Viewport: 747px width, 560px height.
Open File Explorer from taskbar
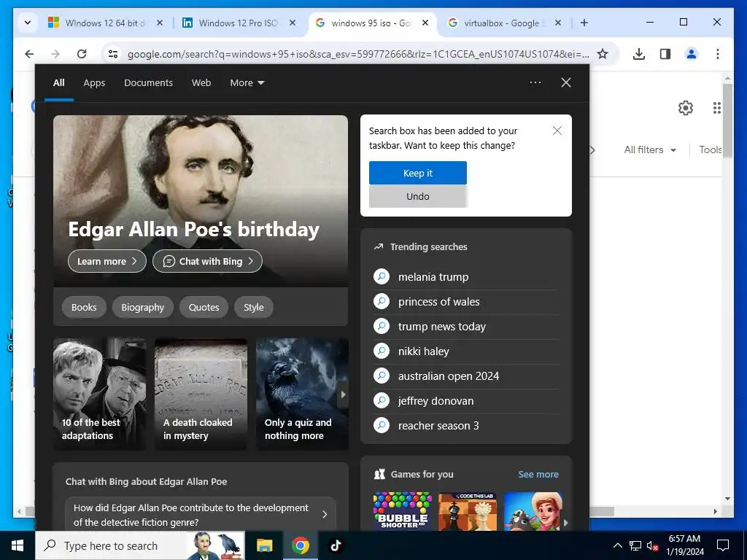coord(264,545)
